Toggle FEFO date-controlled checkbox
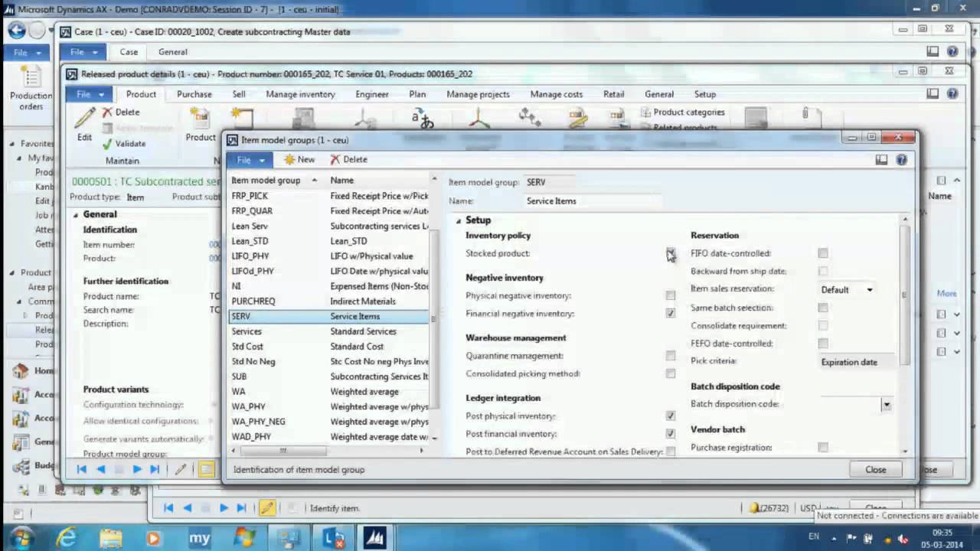This screenshot has height=551, width=980. 823,344
